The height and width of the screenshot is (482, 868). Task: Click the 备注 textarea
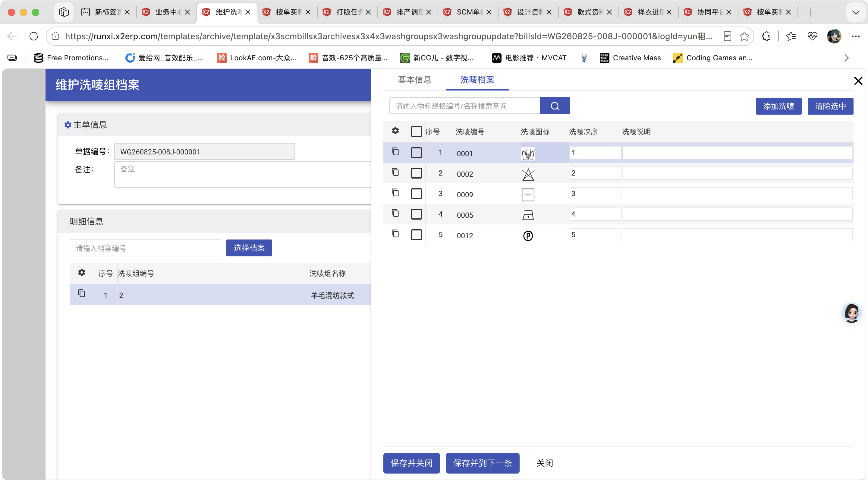coord(243,174)
